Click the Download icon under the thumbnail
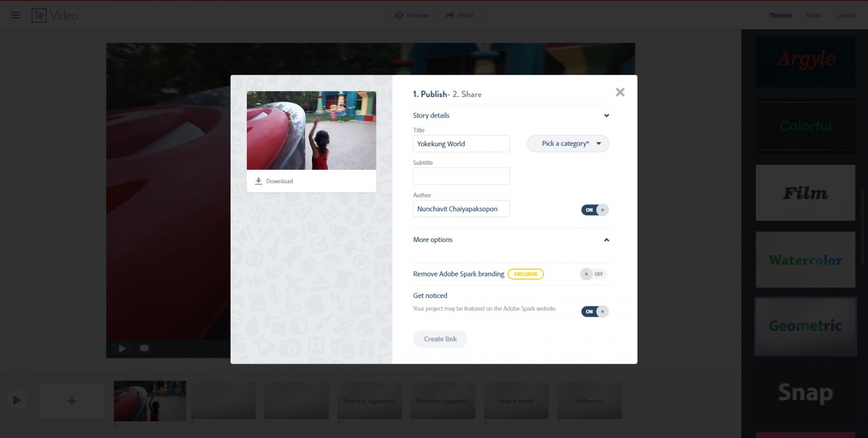 coord(259,181)
